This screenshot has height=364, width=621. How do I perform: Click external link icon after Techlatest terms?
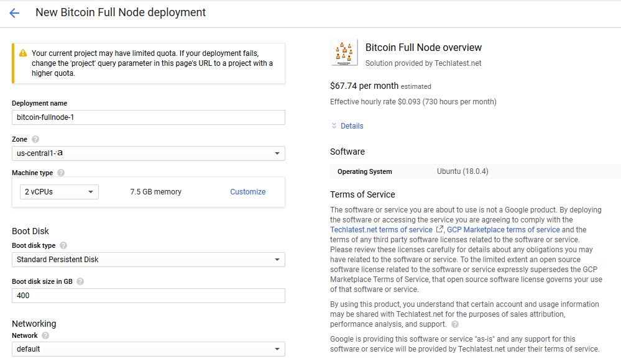point(439,229)
